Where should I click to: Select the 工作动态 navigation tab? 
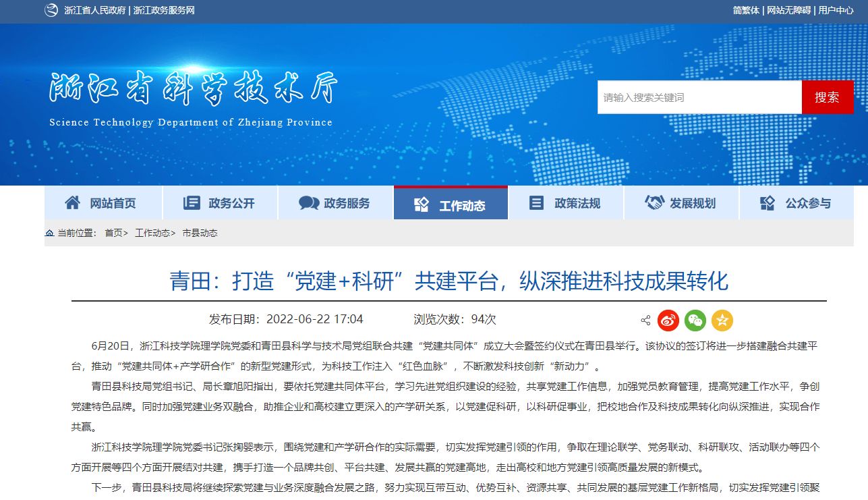451,204
